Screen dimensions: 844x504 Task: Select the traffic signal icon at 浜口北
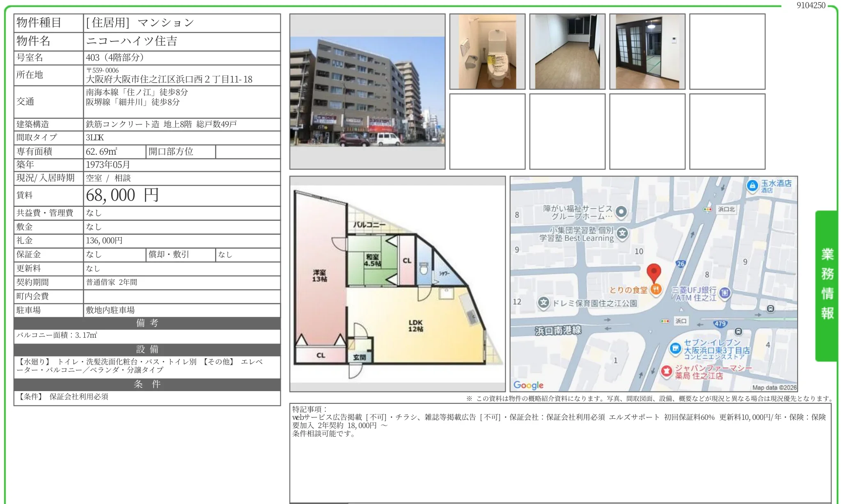pos(707,209)
